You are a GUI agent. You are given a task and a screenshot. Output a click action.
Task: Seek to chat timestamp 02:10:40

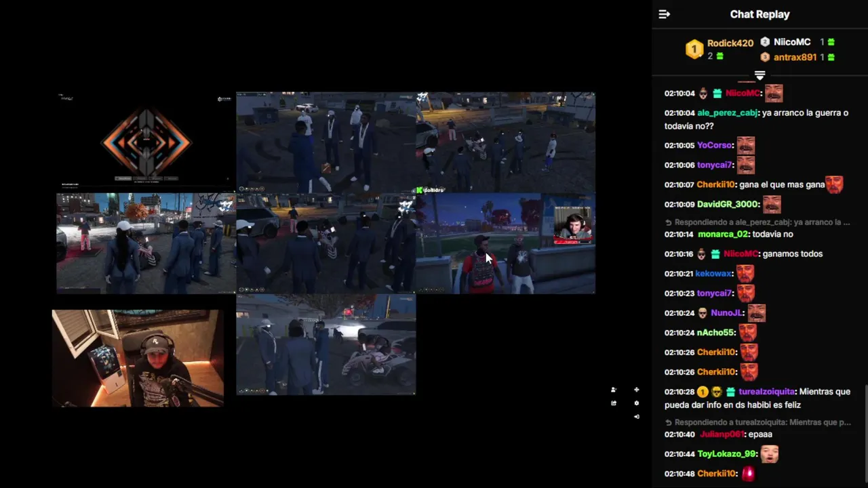[679, 434]
